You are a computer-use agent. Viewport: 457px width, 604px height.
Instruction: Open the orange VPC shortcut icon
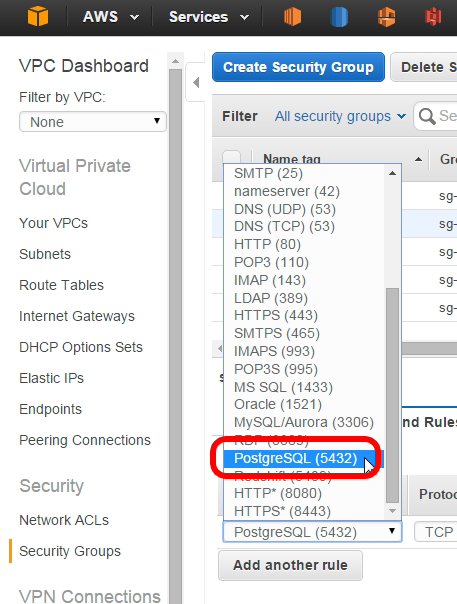[x=386, y=17]
